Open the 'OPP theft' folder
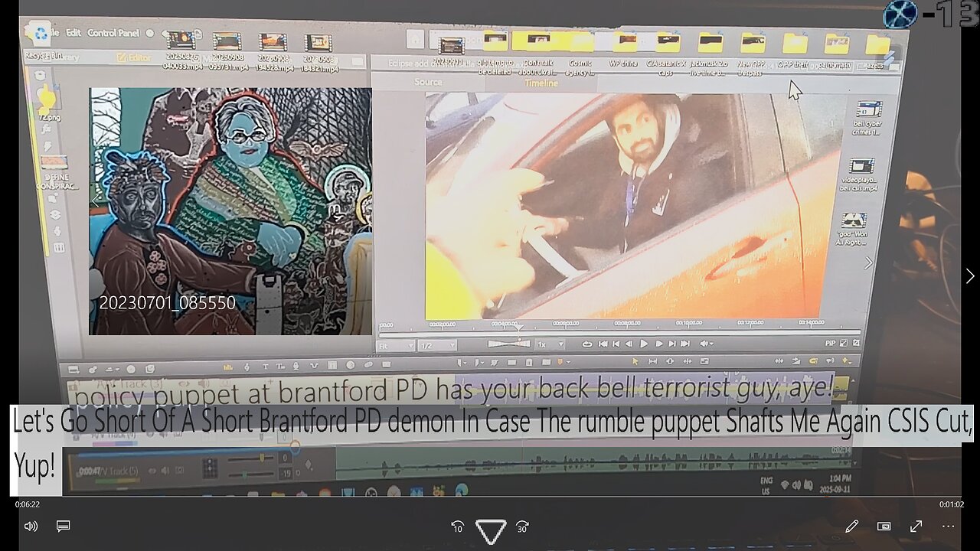 tap(793, 51)
